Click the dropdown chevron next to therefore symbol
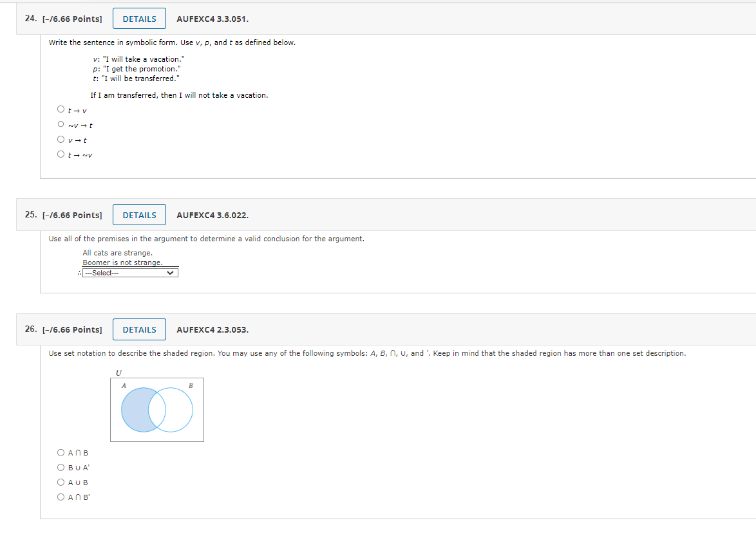This screenshot has height=534, width=756. [x=171, y=272]
